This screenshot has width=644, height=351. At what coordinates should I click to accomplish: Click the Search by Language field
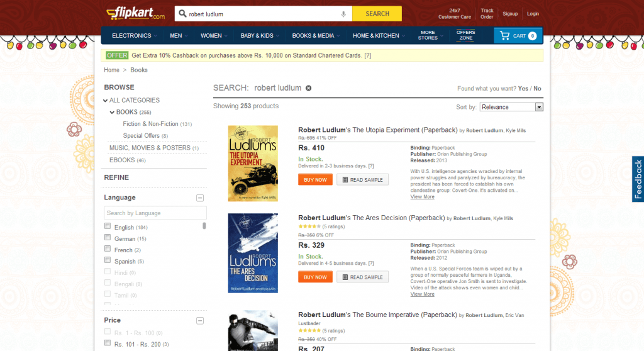tap(155, 213)
